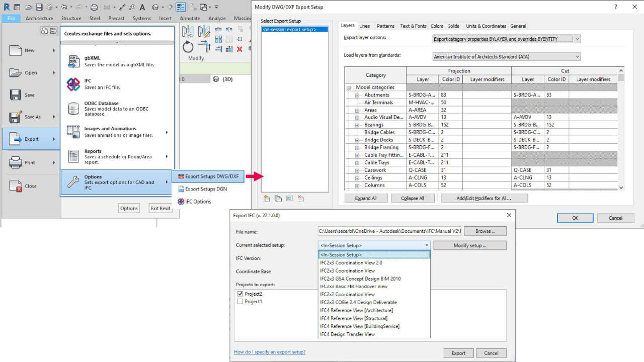Screen dimensions: 644x362
Task: Click the IFC export icon
Action: (73, 84)
